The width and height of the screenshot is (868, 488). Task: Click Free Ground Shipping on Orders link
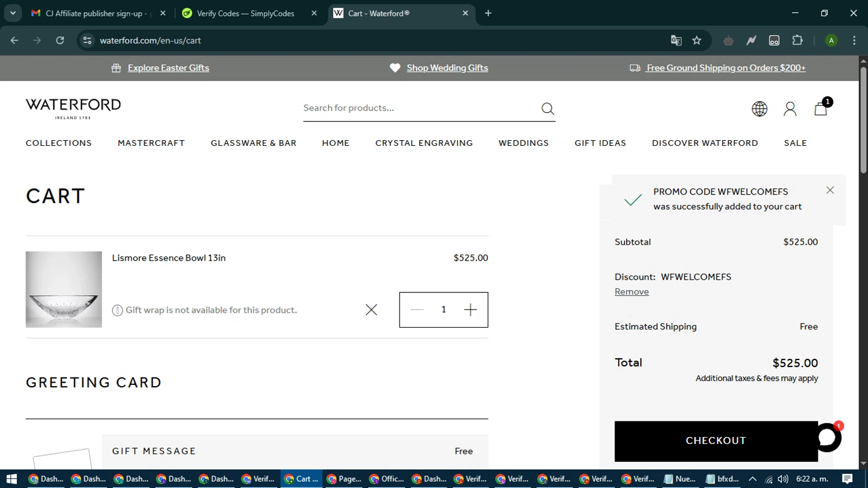pyautogui.click(x=726, y=68)
